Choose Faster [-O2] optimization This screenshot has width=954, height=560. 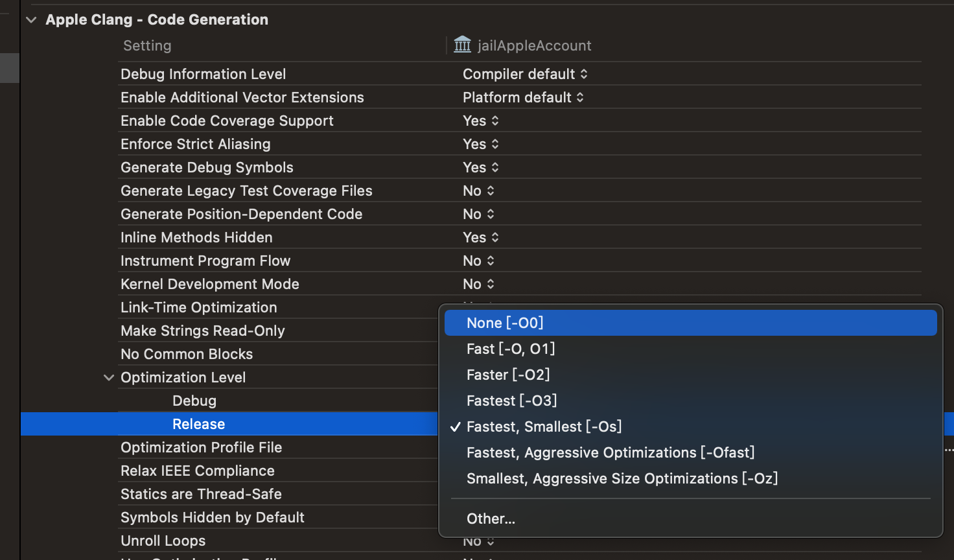pyautogui.click(x=691, y=375)
